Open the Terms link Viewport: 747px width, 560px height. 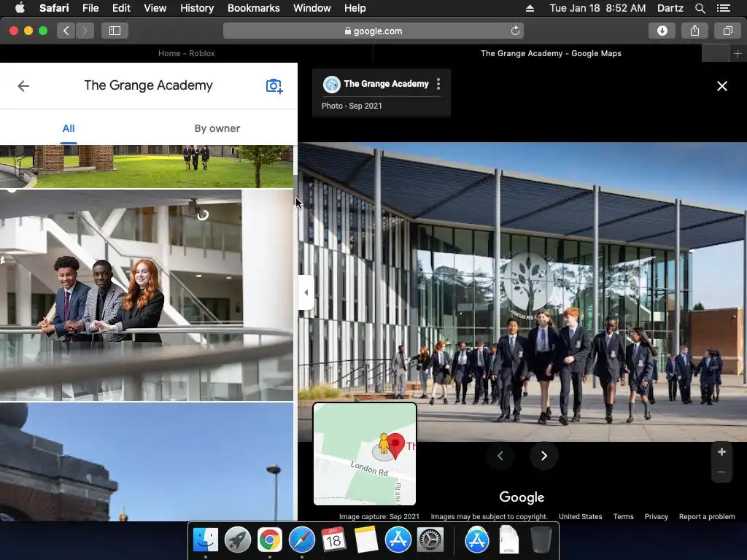[623, 517]
